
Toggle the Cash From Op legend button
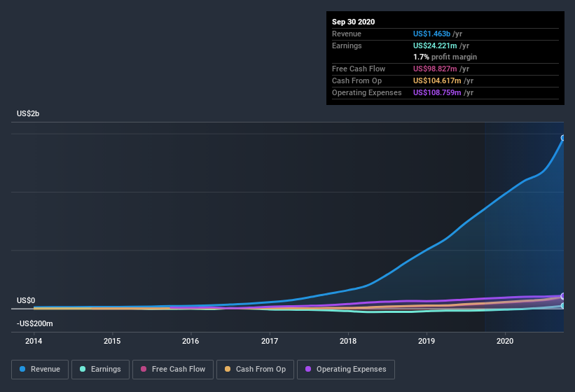[x=255, y=370]
